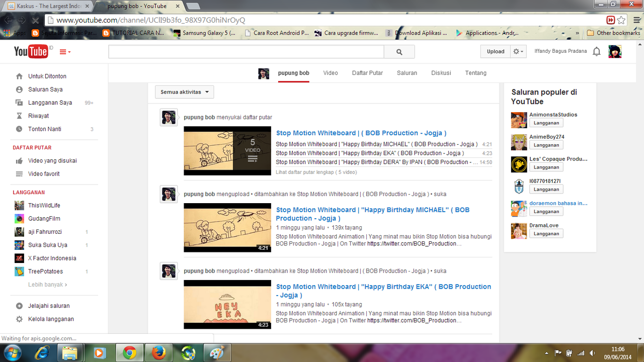This screenshot has width=644, height=362.
Task: Click Happy Birthday MICHAEL video title
Action: [373, 214]
